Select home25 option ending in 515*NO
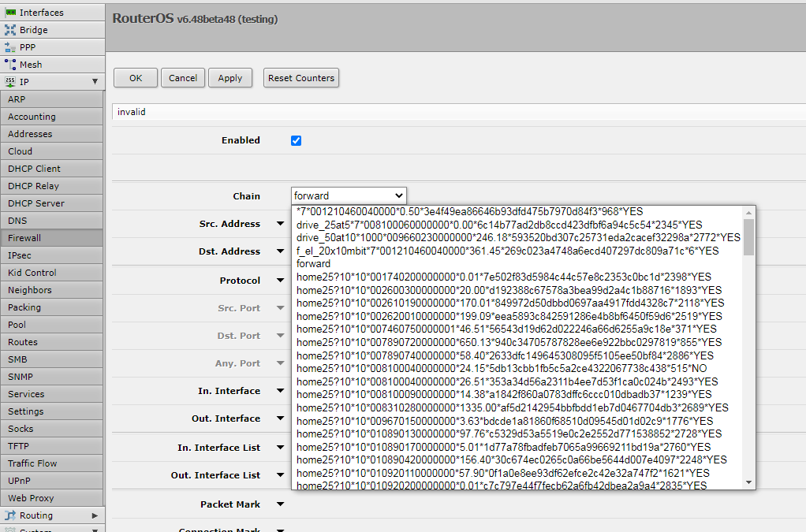806x532 pixels. [519, 369]
